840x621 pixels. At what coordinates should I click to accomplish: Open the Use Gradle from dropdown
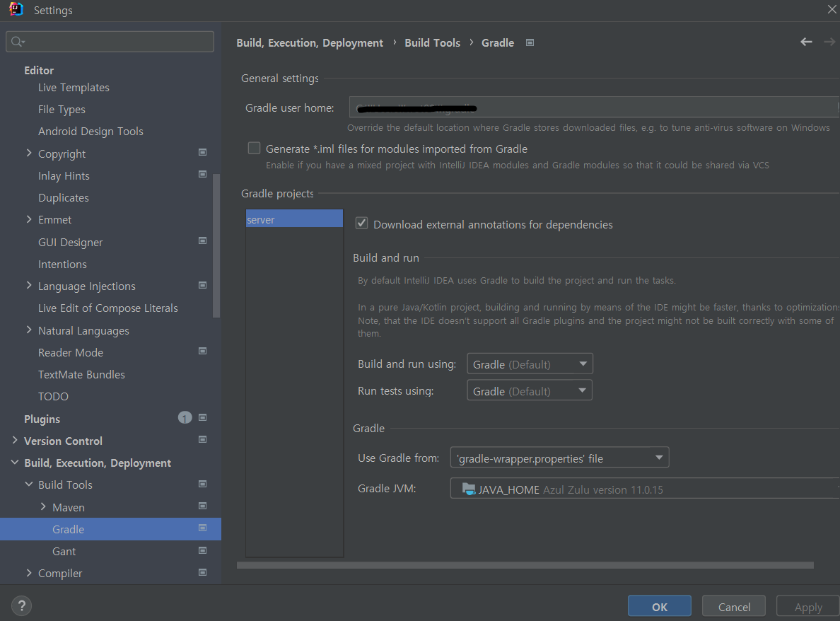point(560,458)
